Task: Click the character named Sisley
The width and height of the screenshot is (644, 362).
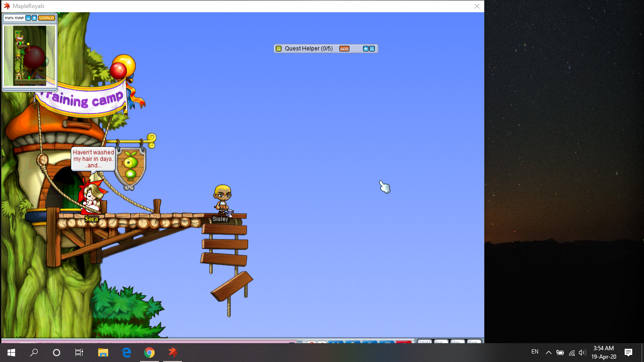Action: click(x=222, y=198)
